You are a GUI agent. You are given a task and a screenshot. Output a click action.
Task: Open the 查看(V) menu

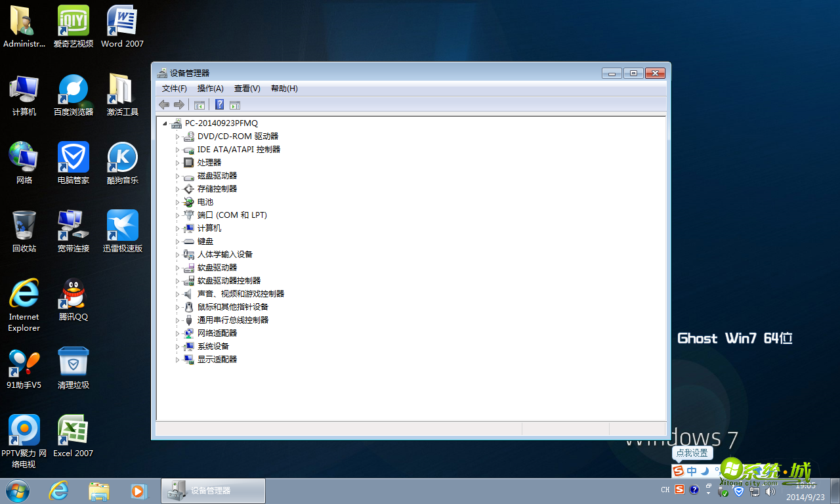coord(247,88)
